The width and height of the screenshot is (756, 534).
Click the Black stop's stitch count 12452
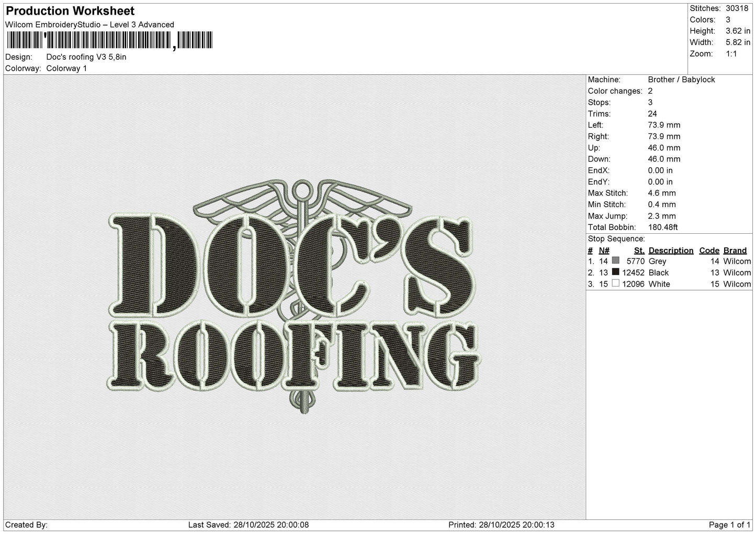[633, 272]
